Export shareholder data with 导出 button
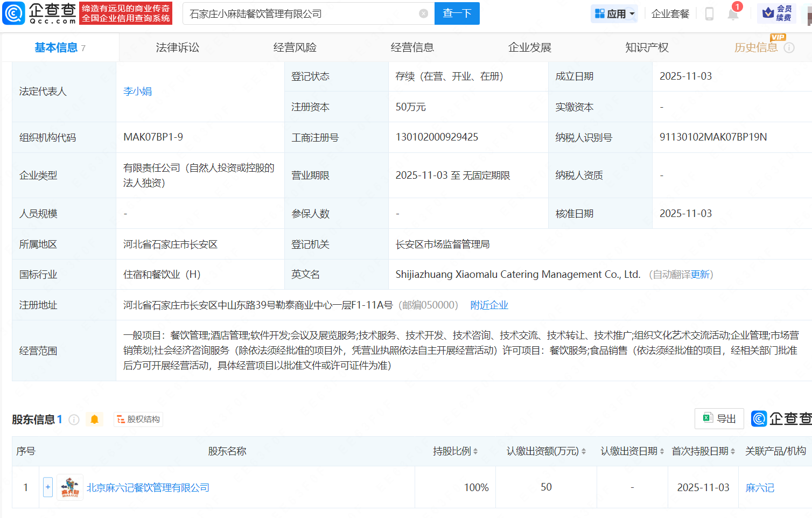Screen dimensions: 812x518 pyautogui.click(x=719, y=418)
